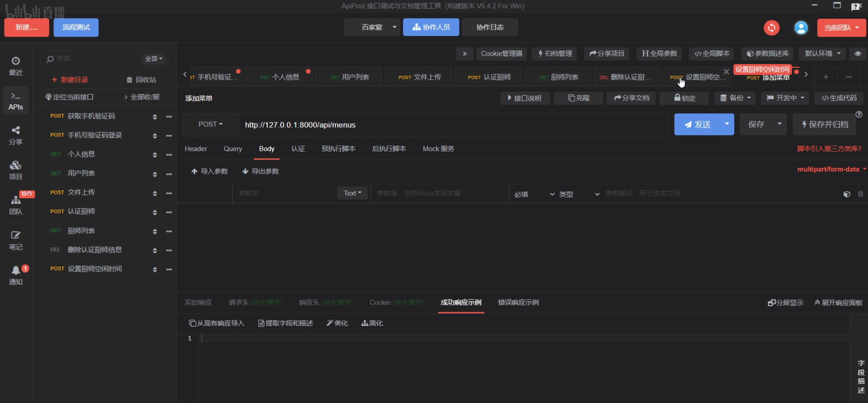Open the 通知 notifications bell
The image size is (868, 403).
[16, 275]
